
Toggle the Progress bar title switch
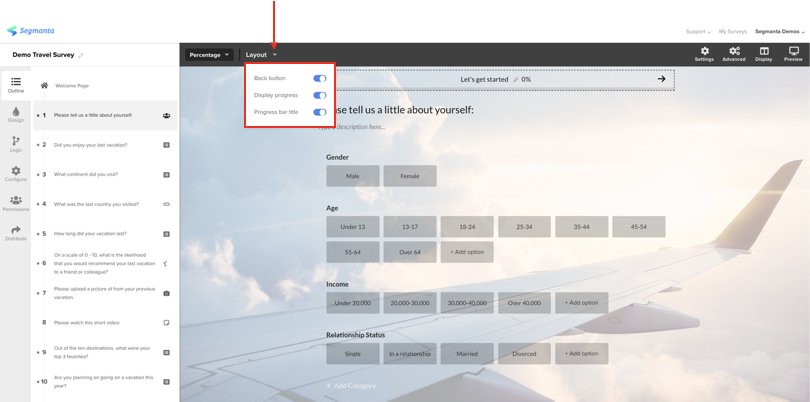[319, 112]
